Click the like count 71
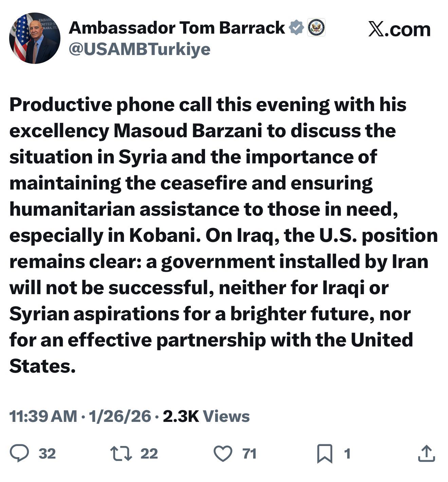This screenshot has height=482, width=448. [249, 454]
